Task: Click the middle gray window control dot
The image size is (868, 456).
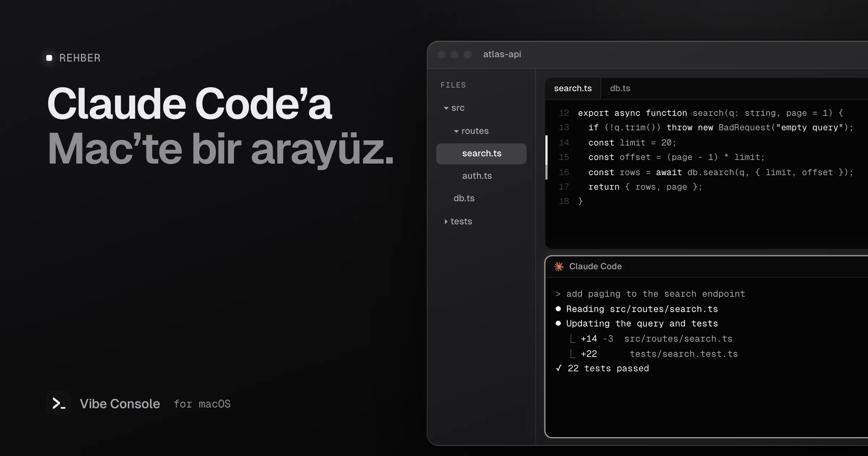Action: pyautogui.click(x=455, y=55)
